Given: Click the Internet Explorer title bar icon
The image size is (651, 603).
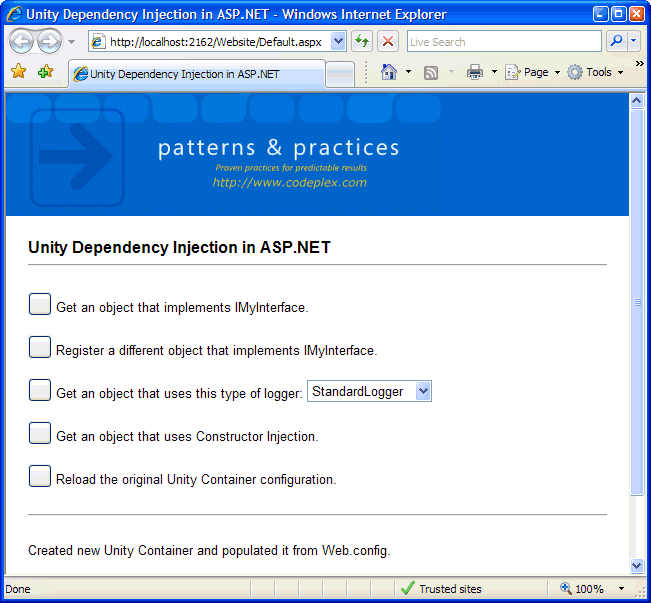Looking at the screenshot, I should click(15, 14).
